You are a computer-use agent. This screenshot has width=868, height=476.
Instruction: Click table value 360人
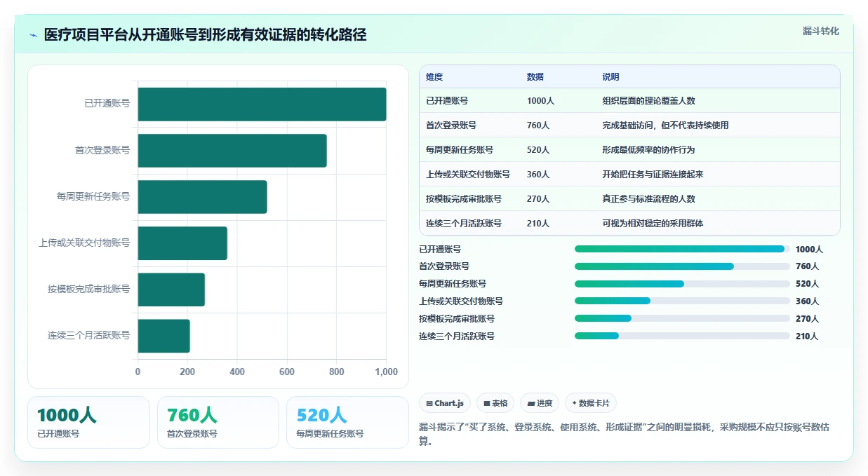click(x=538, y=175)
